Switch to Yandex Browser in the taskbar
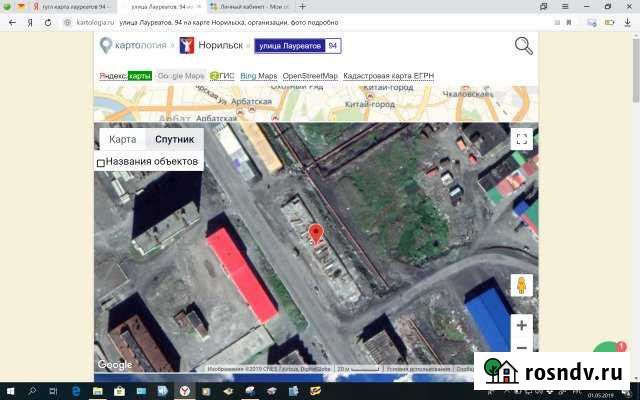640x400 pixels. click(185, 391)
